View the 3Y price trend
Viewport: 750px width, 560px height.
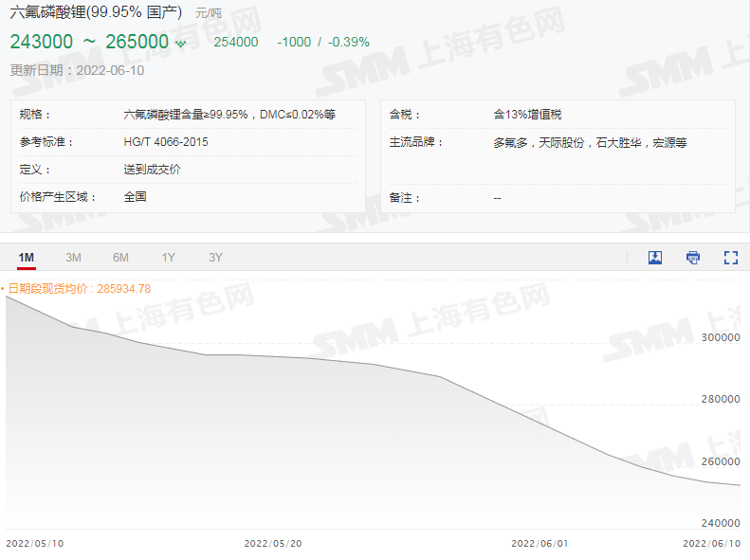(215, 258)
